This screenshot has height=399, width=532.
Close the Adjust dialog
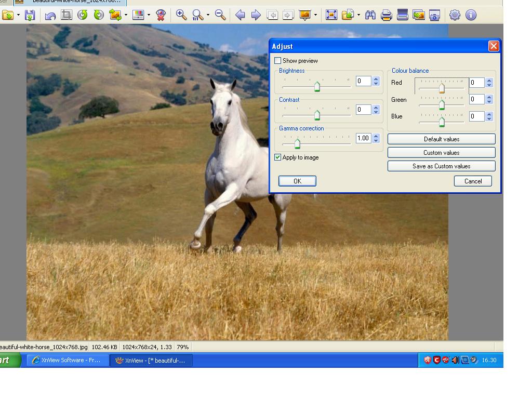pyautogui.click(x=494, y=46)
